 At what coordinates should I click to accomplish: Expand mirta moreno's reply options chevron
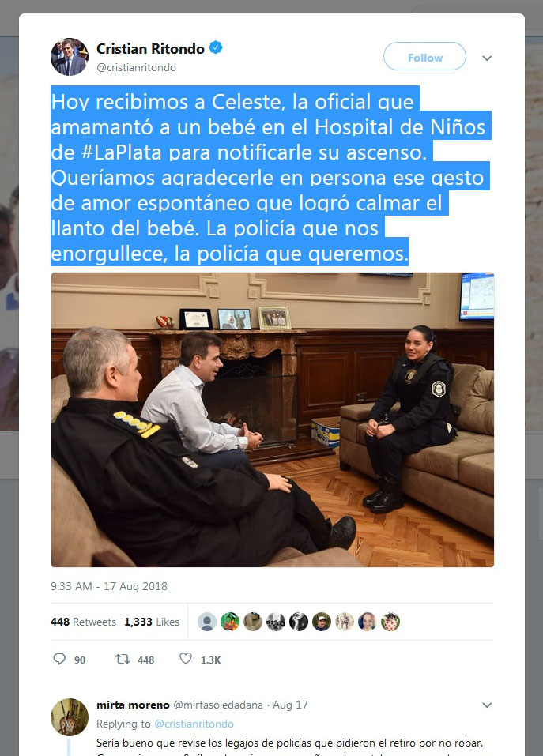[487, 705]
